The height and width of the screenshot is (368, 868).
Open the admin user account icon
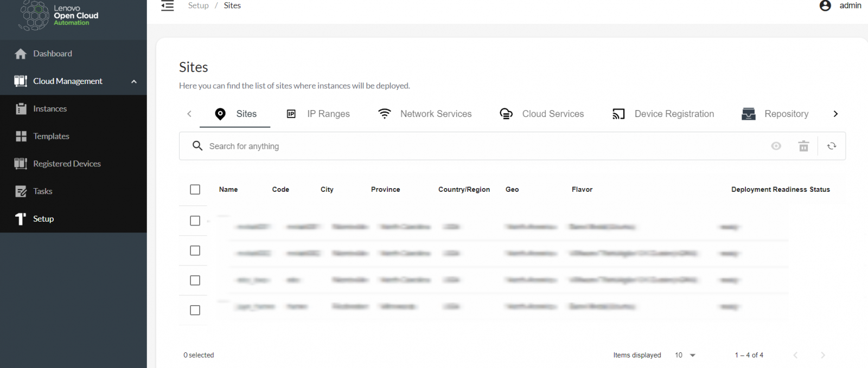[x=825, y=5]
